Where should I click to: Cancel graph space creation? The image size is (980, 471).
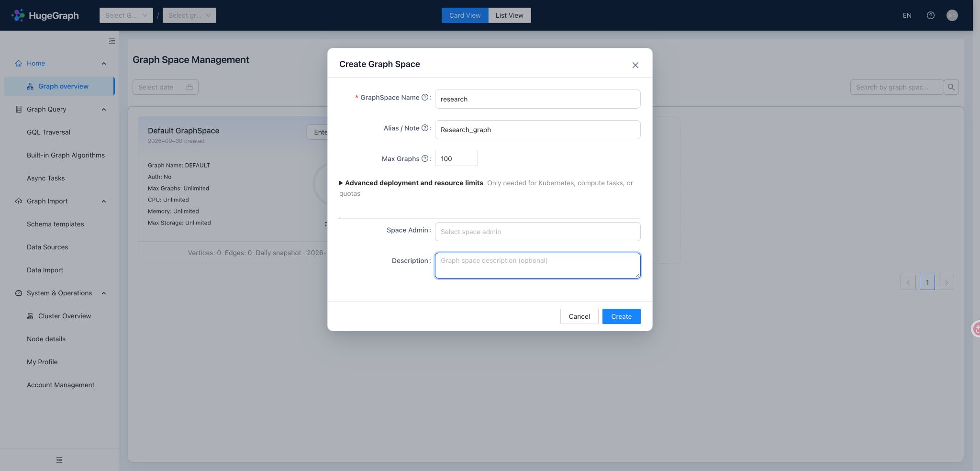click(x=579, y=316)
